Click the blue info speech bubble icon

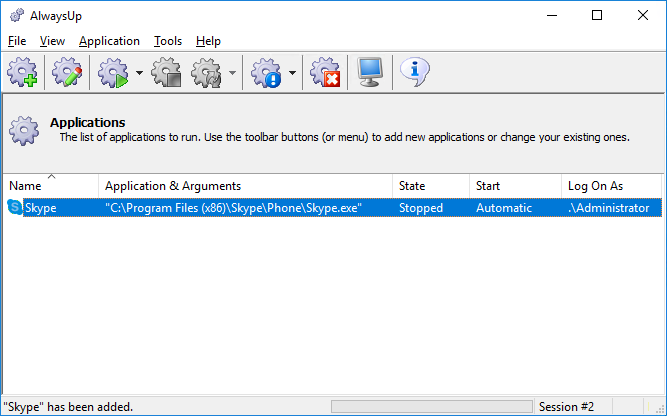[x=415, y=71]
